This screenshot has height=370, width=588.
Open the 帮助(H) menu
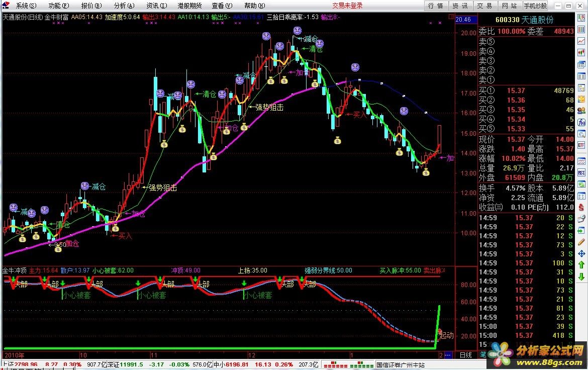(x=255, y=6)
